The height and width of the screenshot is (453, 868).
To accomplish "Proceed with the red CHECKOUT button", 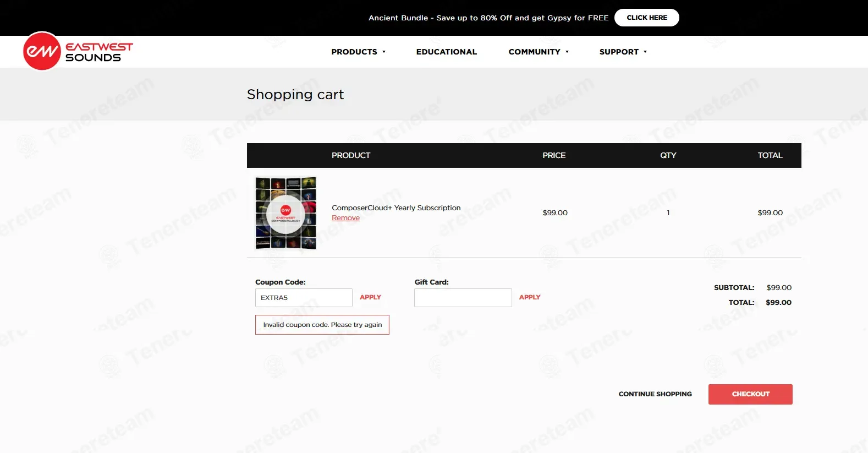I will (750, 394).
